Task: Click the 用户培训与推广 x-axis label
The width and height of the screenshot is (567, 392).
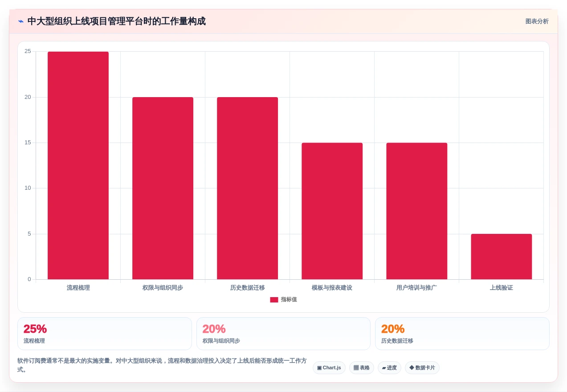Action: click(416, 288)
